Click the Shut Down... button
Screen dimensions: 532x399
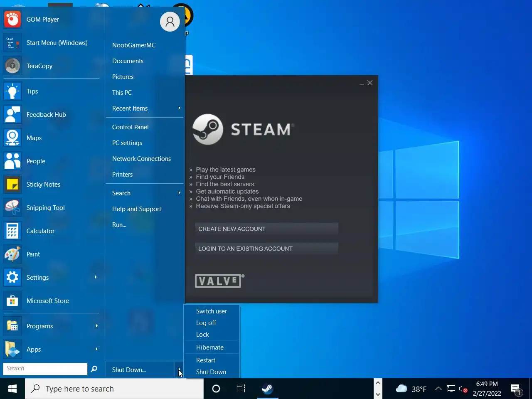pyautogui.click(x=140, y=369)
